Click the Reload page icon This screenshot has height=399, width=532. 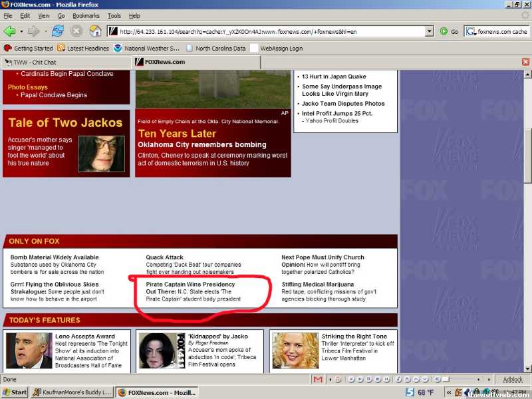58,31
